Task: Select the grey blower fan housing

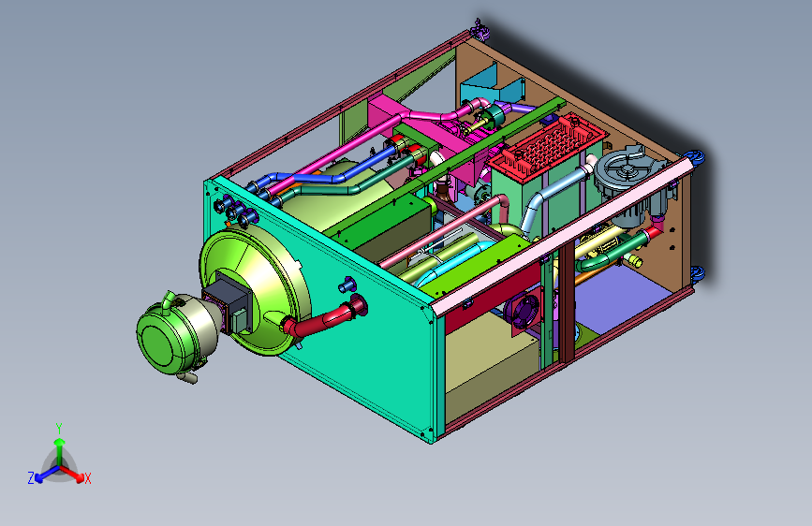Action: tap(627, 171)
